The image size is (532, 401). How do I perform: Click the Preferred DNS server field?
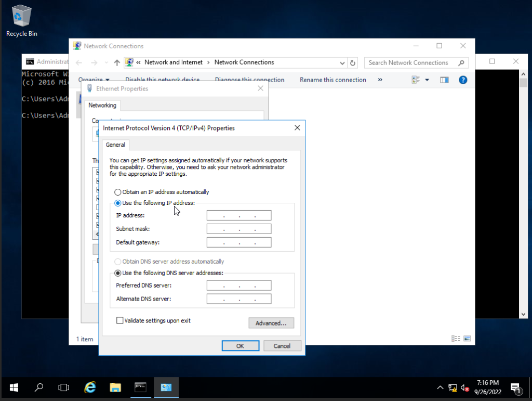tap(239, 285)
